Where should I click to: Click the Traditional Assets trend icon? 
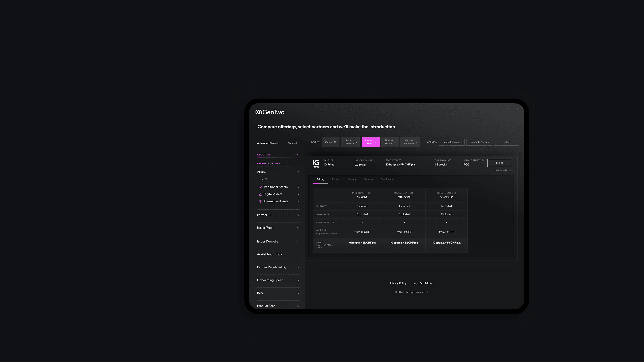pyautogui.click(x=260, y=187)
